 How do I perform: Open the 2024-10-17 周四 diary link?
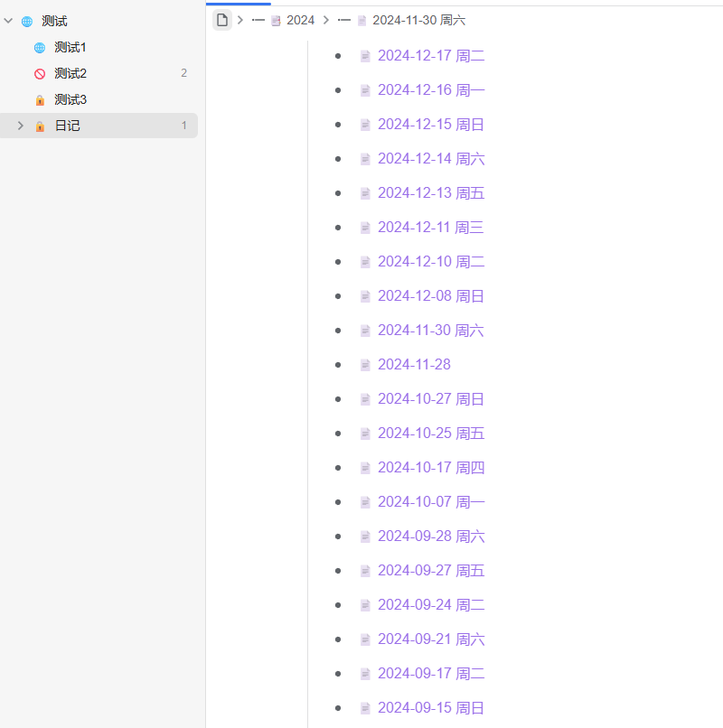coord(431,468)
